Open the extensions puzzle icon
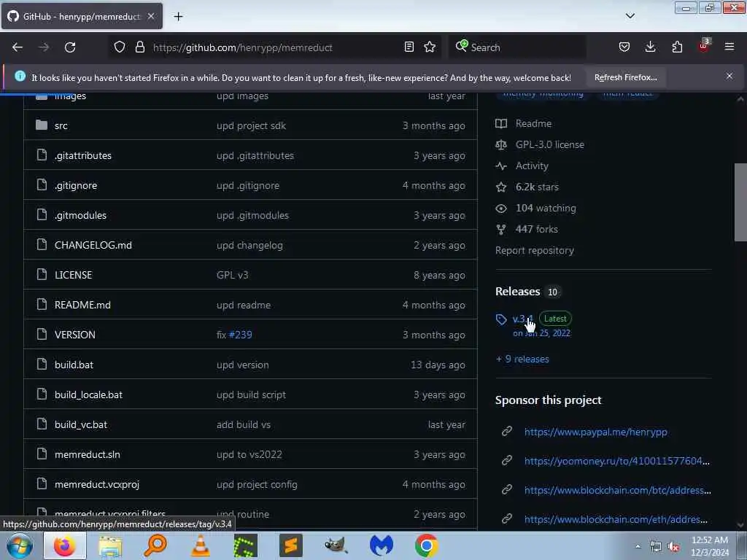 pos(677,47)
